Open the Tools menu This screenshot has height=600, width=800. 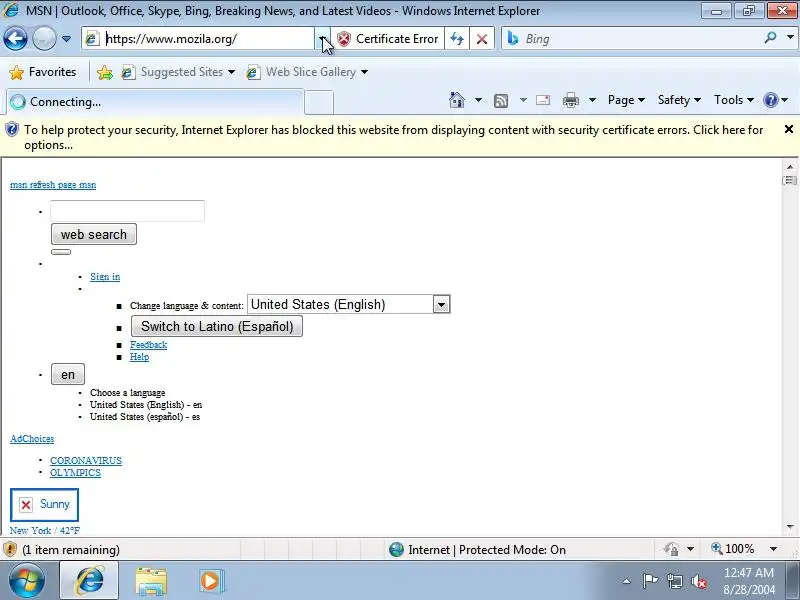click(x=734, y=100)
